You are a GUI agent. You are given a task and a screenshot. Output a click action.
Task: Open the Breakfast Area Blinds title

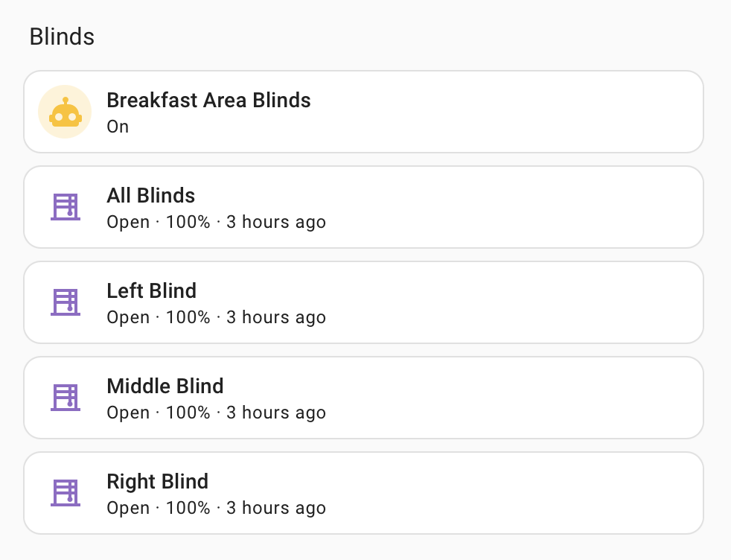208,101
